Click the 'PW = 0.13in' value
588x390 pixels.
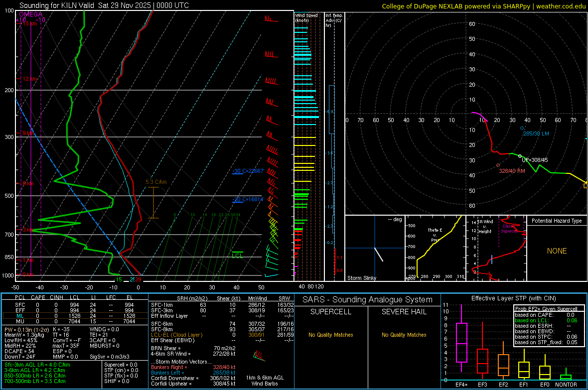click(x=26, y=329)
